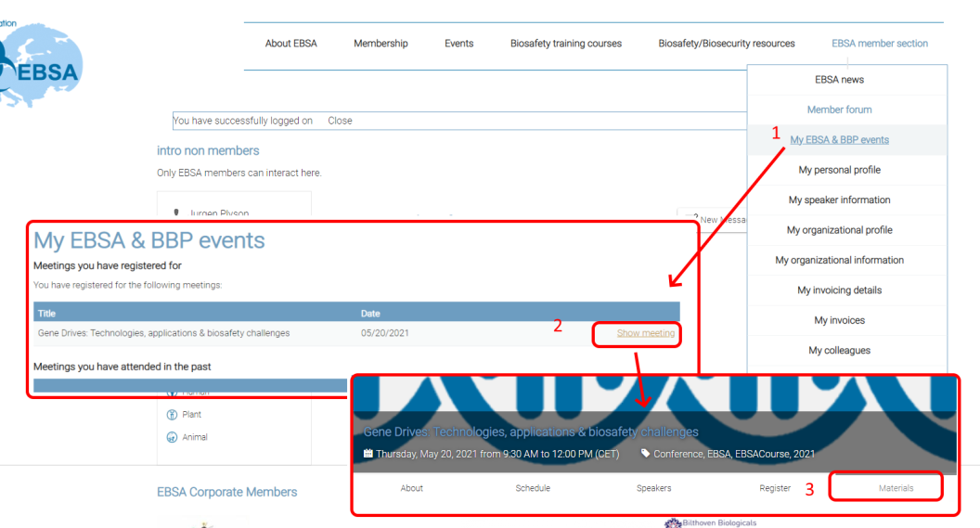
Task: Click the intro non members heading
Action: (208, 150)
